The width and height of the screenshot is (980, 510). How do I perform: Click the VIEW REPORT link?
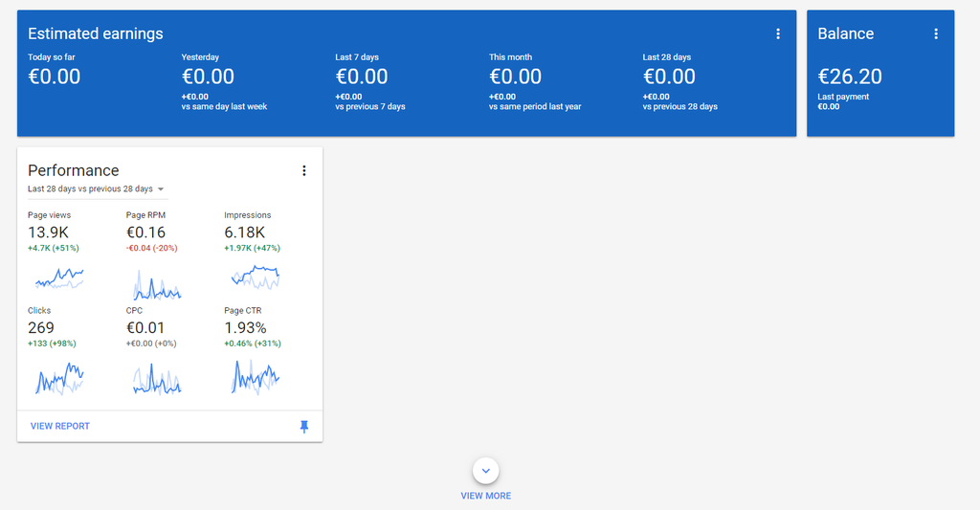60,426
